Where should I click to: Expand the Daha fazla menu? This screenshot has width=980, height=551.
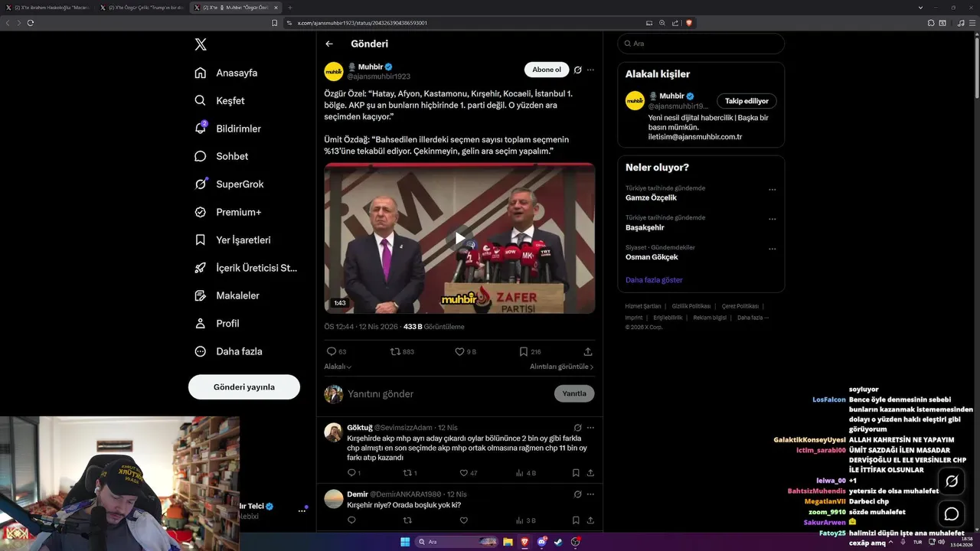coord(228,351)
